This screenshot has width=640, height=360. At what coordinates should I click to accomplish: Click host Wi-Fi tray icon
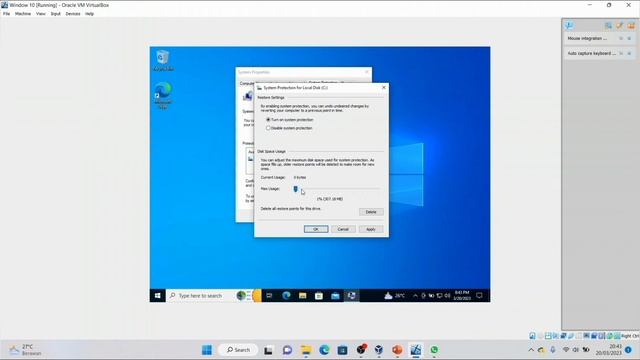(566, 350)
